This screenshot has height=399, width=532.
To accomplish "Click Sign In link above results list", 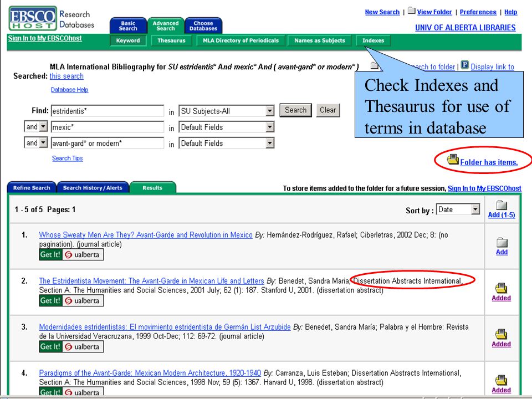I will (x=484, y=188).
